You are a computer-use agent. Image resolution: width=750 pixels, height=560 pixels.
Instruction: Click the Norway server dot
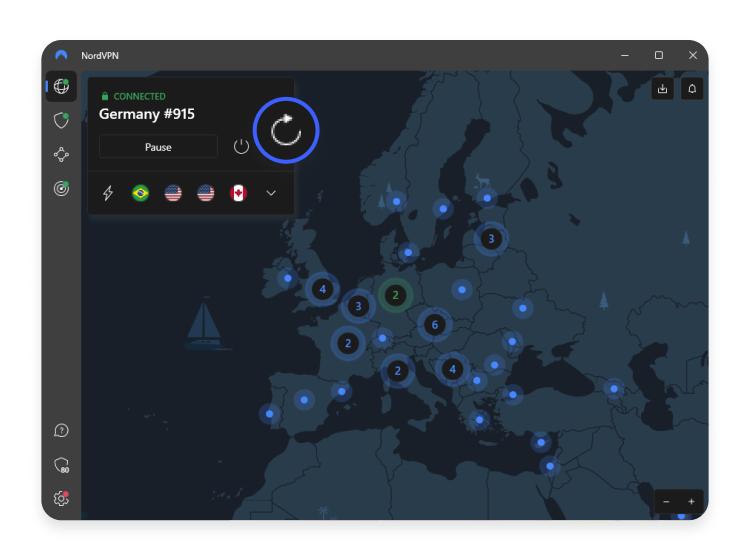tap(397, 201)
